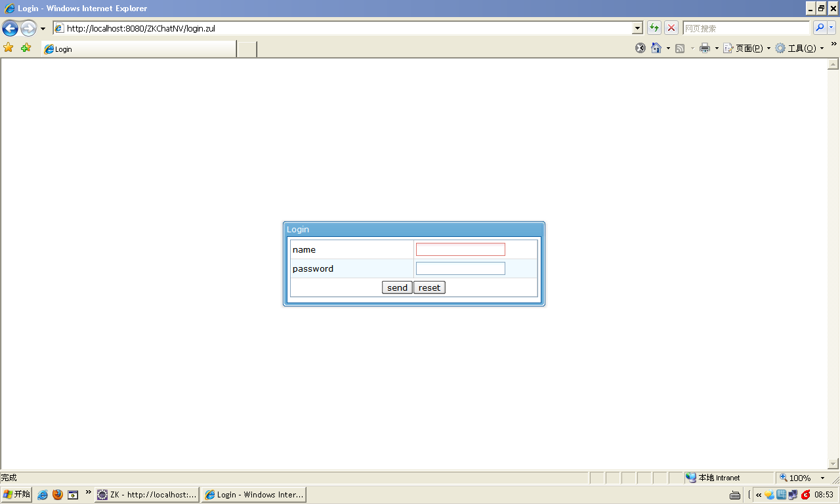Expand the feeds dropdown arrow
This screenshot has width=840, height=504.
tap(692, 49)
